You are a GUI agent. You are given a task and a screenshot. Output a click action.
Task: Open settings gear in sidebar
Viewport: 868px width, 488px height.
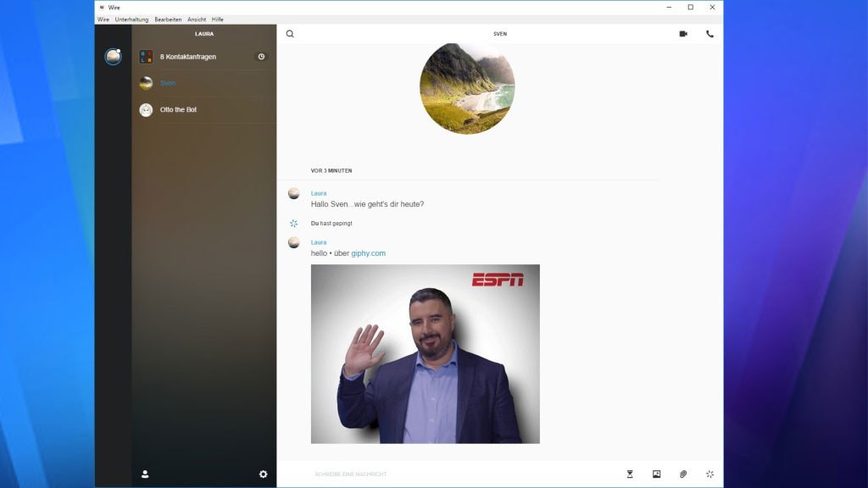coord(263,474)
